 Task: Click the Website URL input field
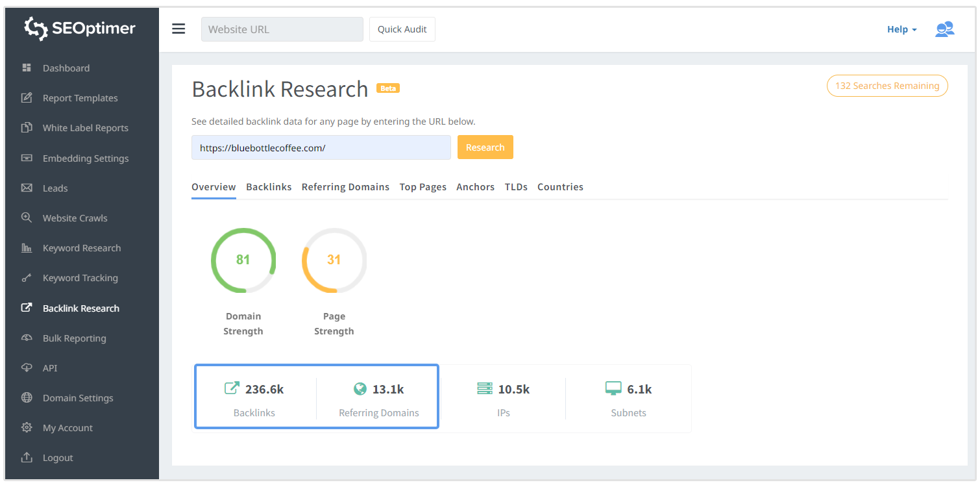(282, 29)
